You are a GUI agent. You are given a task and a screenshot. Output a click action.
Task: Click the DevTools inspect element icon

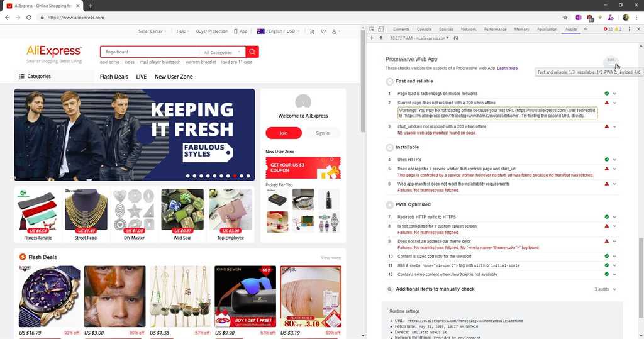372,30
